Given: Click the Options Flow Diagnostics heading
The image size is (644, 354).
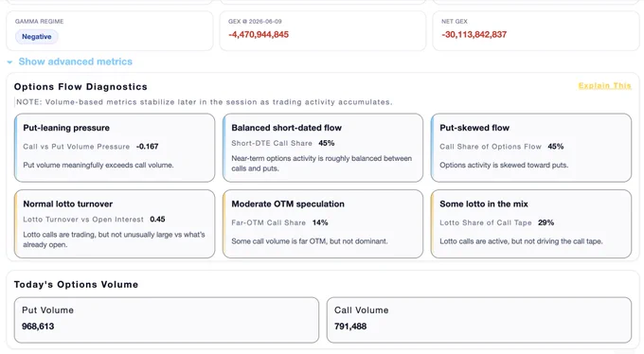Looking at the screenshot, I should tap(80, 87).
